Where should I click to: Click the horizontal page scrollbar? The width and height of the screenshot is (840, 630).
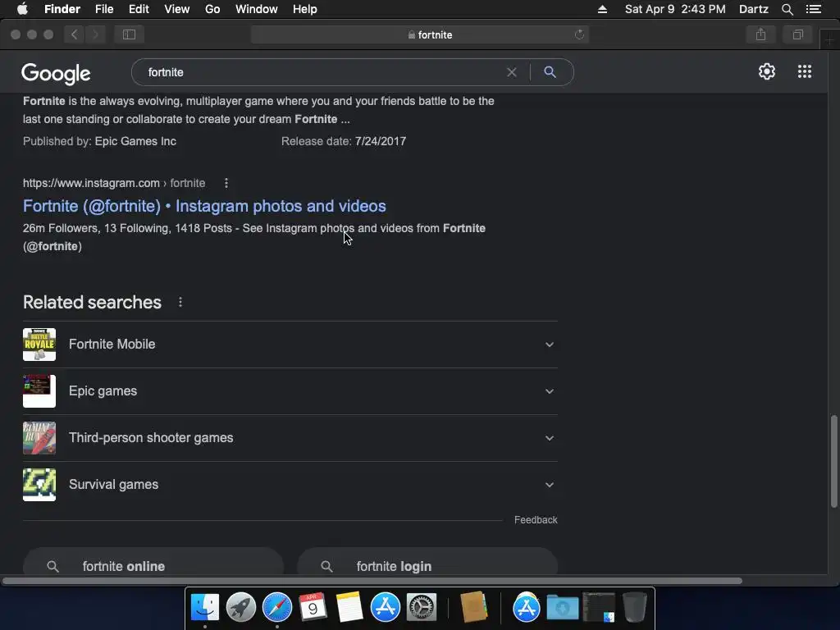point(372,581)
